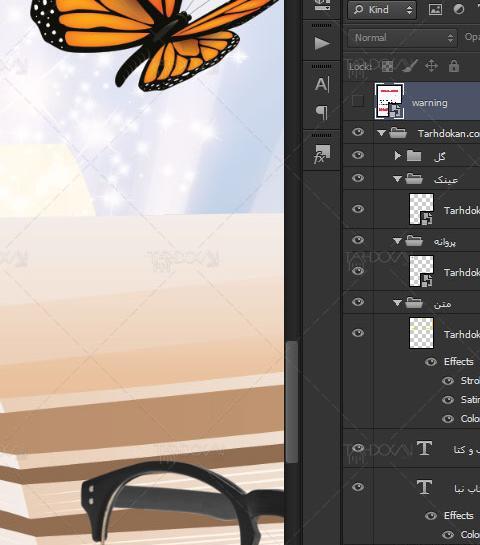Hide the first text layer
480x545 pixels.
coord(358,448)
